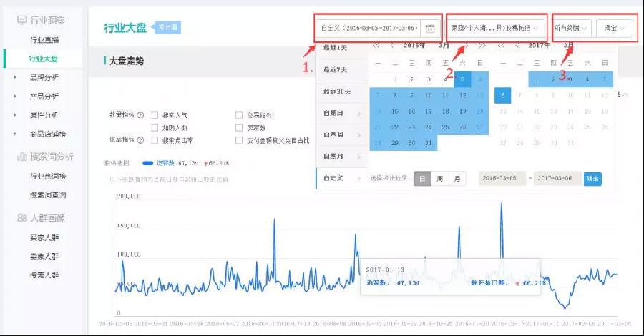
Task: Select March 22 in the 2016 calendar
Action: [x=395, y=127]
